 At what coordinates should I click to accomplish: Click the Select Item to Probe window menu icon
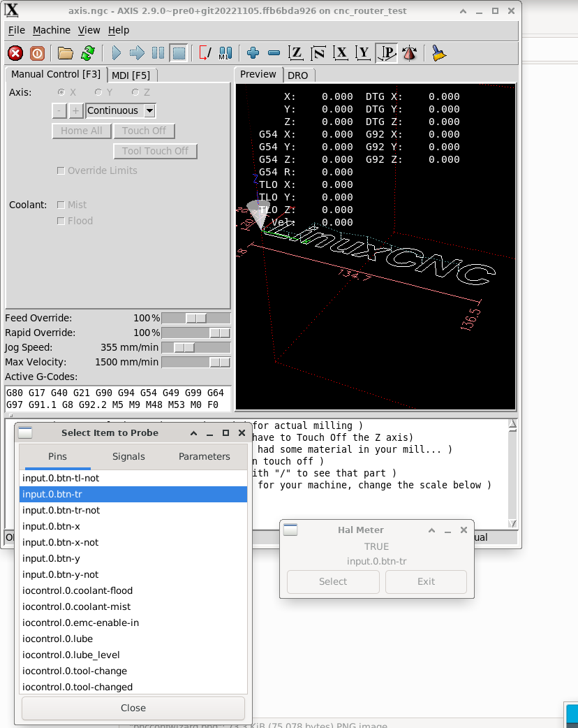[25, 432]
